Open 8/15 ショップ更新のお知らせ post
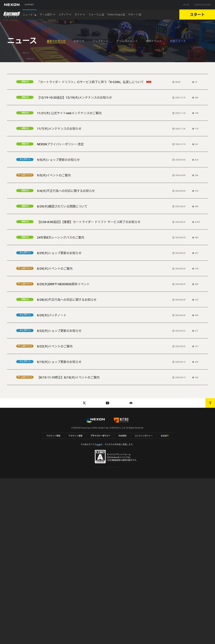This screenshot has width=215, height=644. tap(59, 362)
